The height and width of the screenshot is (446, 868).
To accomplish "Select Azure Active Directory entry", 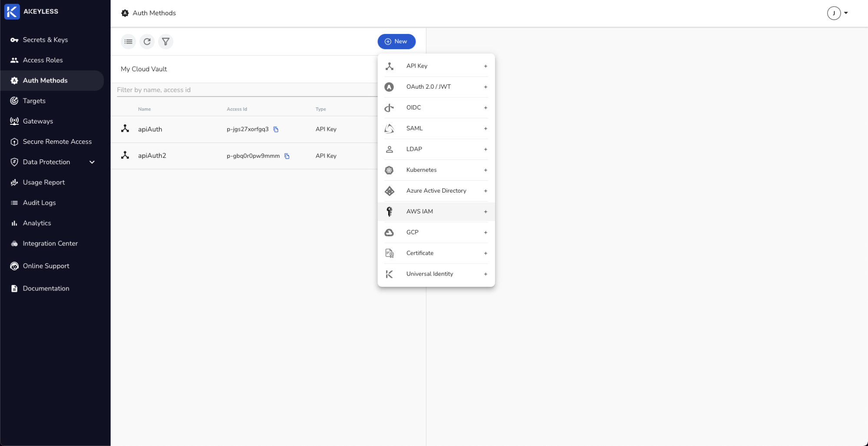I will (436, 191).
